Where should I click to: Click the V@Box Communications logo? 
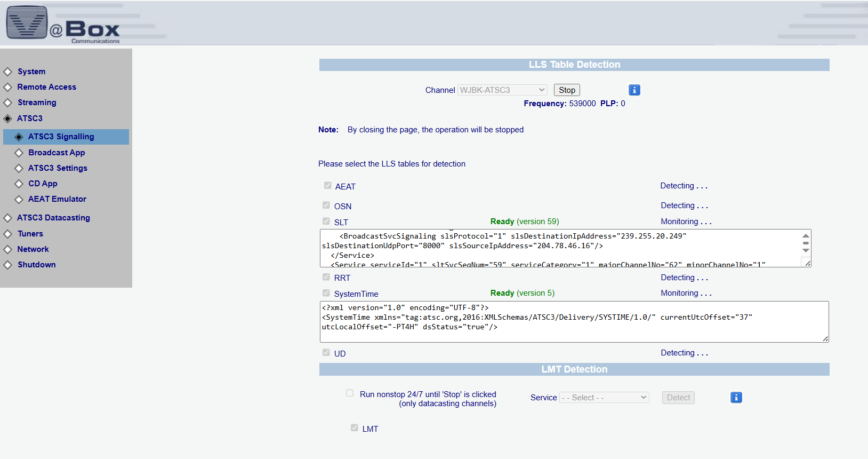63,25
